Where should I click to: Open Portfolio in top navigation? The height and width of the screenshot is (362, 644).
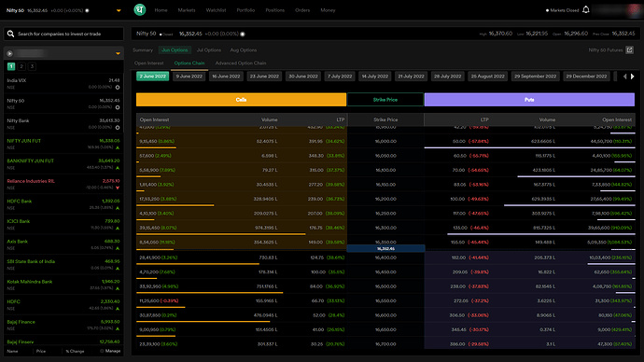tap(245, 10)
